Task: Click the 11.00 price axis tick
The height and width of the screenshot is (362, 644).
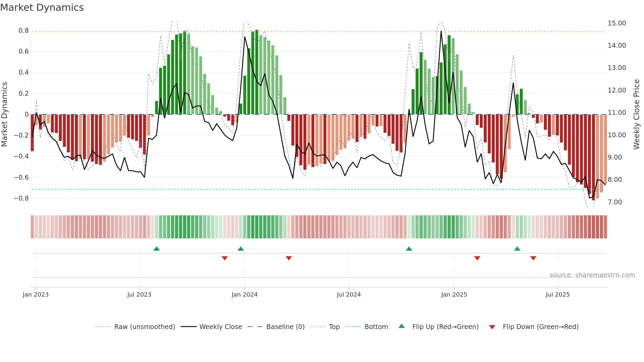Action: (x=617, y=113)
